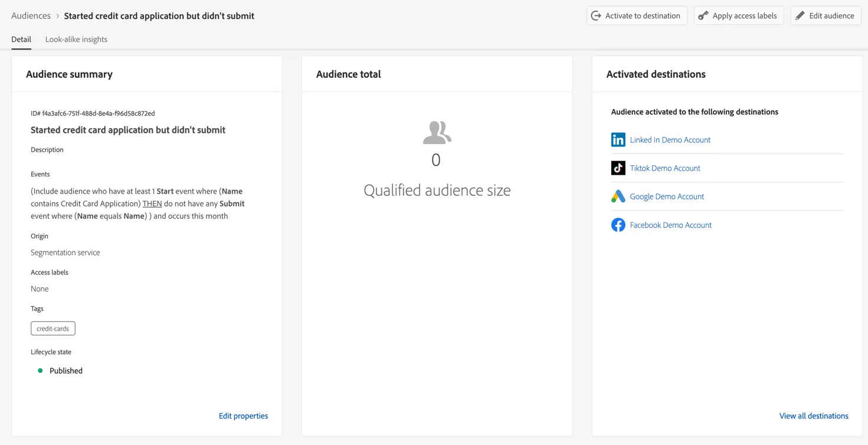
Task: Click the TikTok logo icon
Action: 618,168
